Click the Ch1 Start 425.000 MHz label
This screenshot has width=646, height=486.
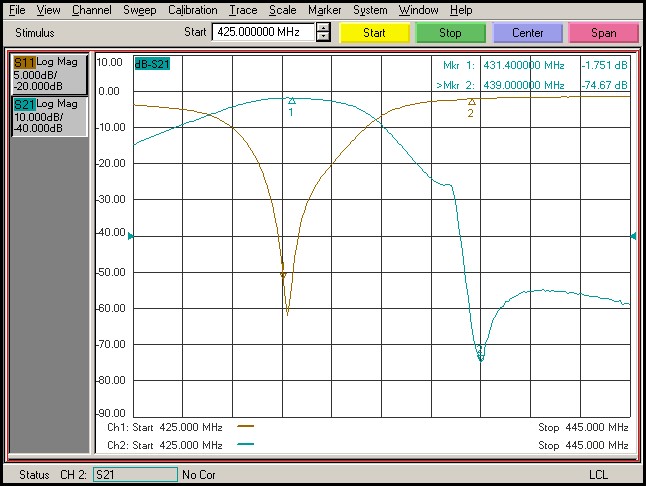[165, 428]
